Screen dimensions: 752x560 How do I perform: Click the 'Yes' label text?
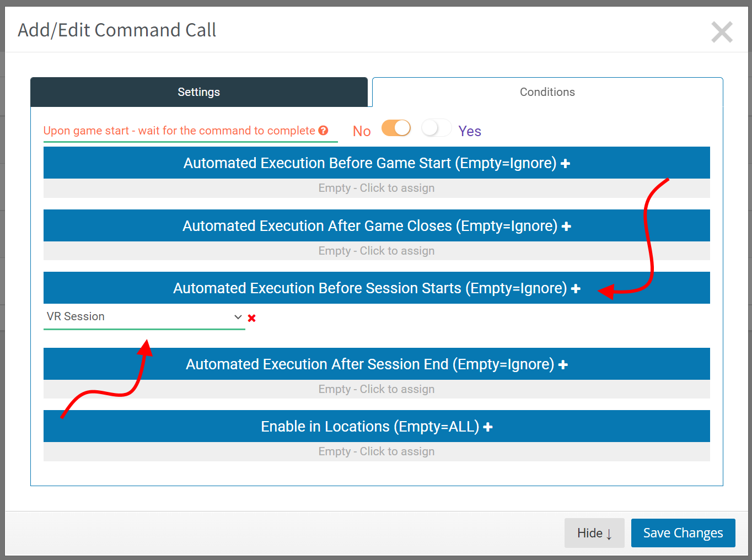470,131
